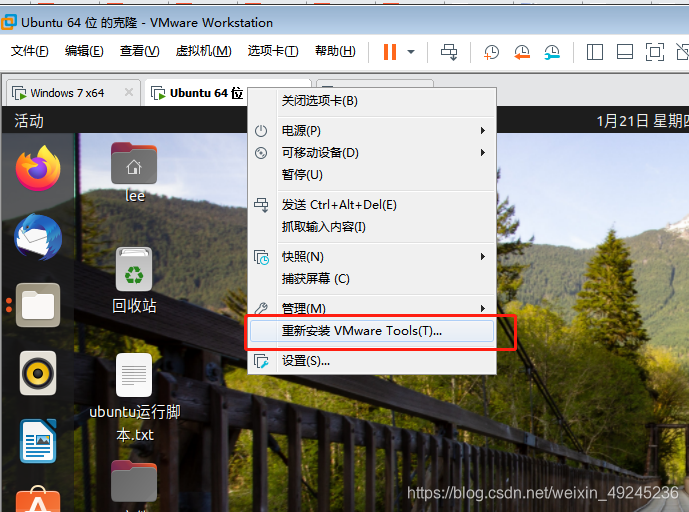
Task: Open the snapshot manager toolbar icon
Action: [x=552, y=52]
